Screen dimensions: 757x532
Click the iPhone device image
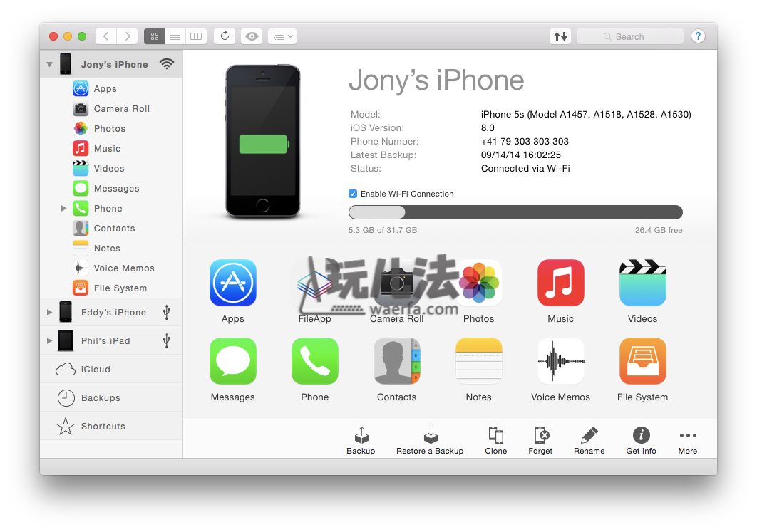[263, 141]
